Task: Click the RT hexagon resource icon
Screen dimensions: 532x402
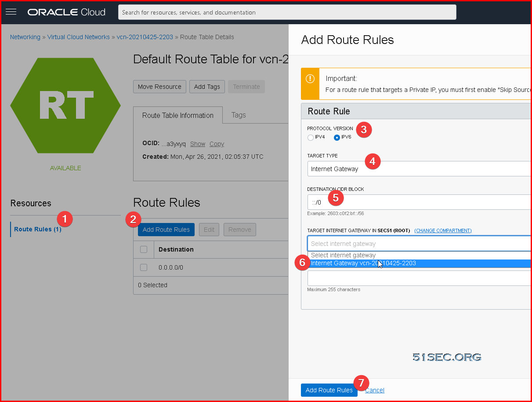Action: [65, 106]
